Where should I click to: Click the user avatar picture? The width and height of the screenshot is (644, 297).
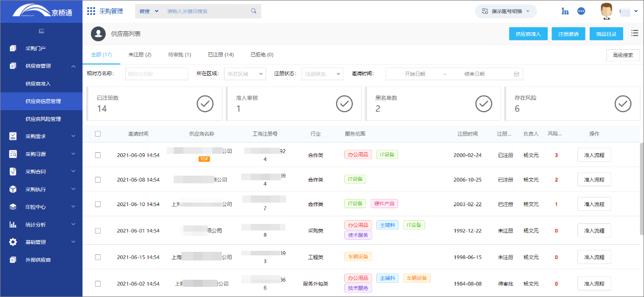pos(605,11)
